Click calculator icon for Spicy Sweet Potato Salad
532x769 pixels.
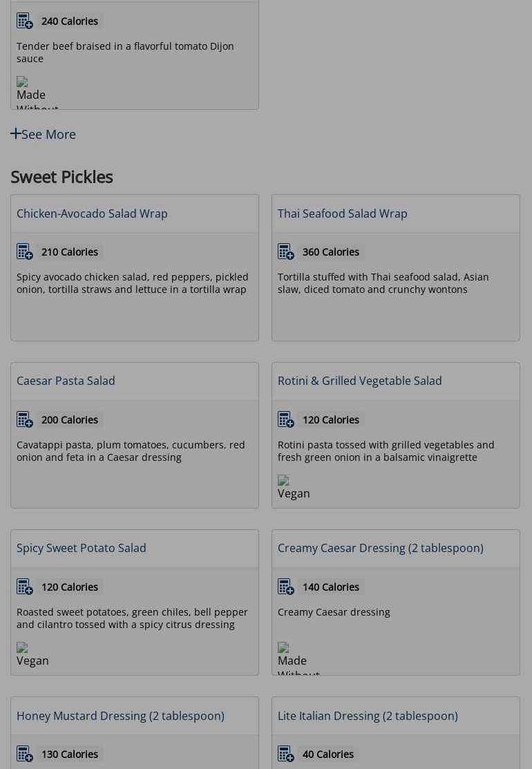pos(25,587)
